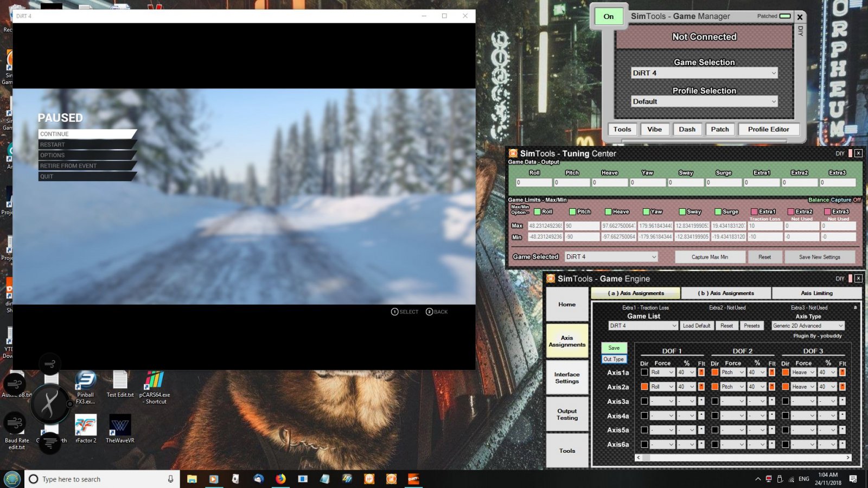Open the TheWaveVR desktop shortcut
Screen dimensions: 868x488
point(120,426)
